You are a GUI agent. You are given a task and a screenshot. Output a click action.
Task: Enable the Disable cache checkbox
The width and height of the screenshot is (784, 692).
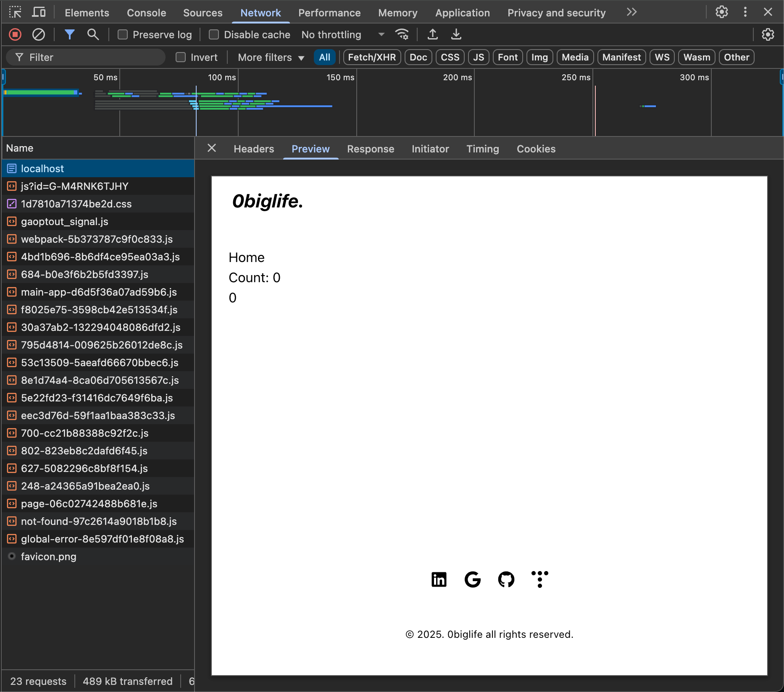[214, 34]
